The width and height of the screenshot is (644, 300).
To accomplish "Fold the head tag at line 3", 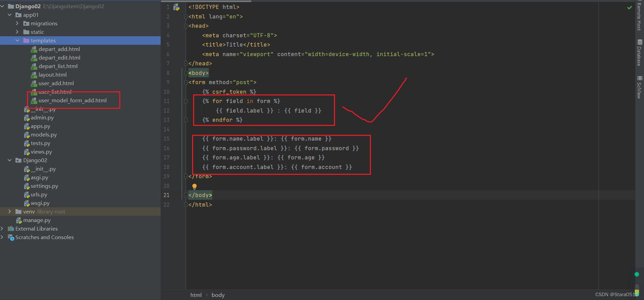I will click(x=186, y=26).
